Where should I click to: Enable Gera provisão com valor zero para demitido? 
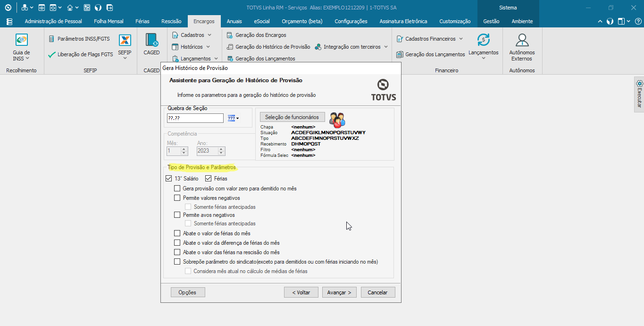(x=177, y=189)
